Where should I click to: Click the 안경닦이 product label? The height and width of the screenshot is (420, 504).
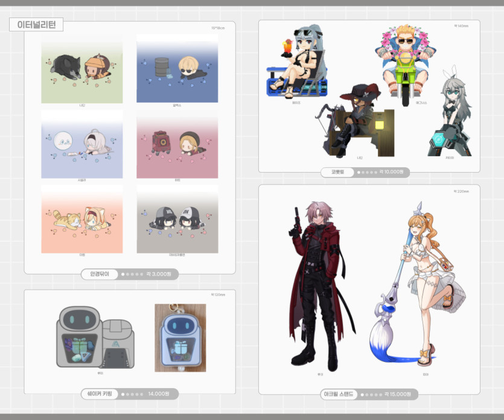coord(100,274)
